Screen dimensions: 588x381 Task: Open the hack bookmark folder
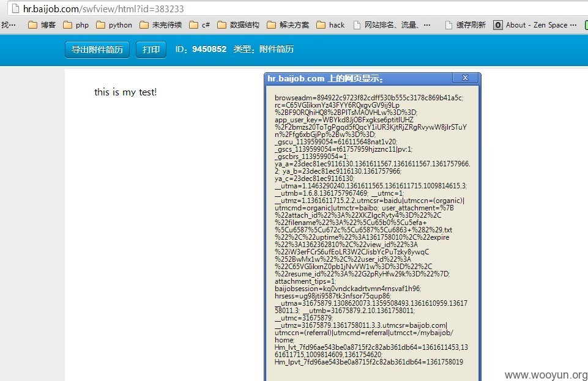click(330, 25)
